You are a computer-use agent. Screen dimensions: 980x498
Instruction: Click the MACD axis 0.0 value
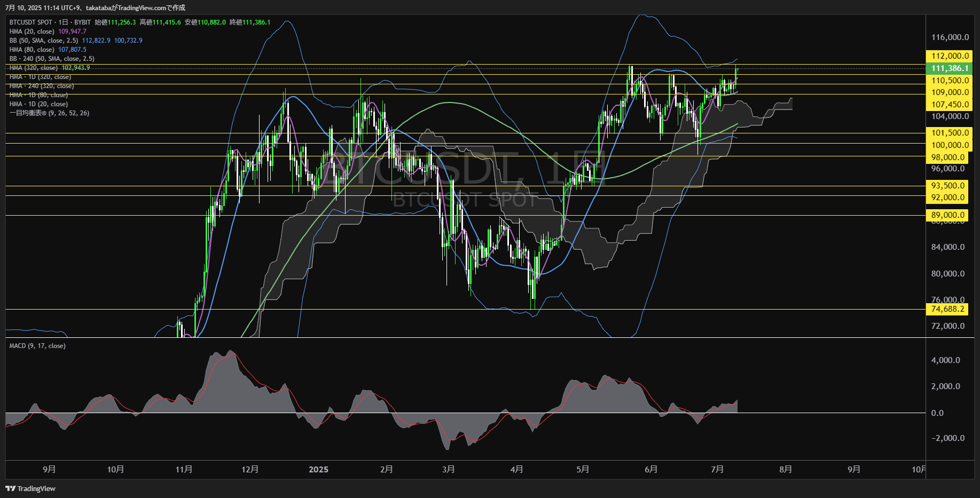point(937,413)
